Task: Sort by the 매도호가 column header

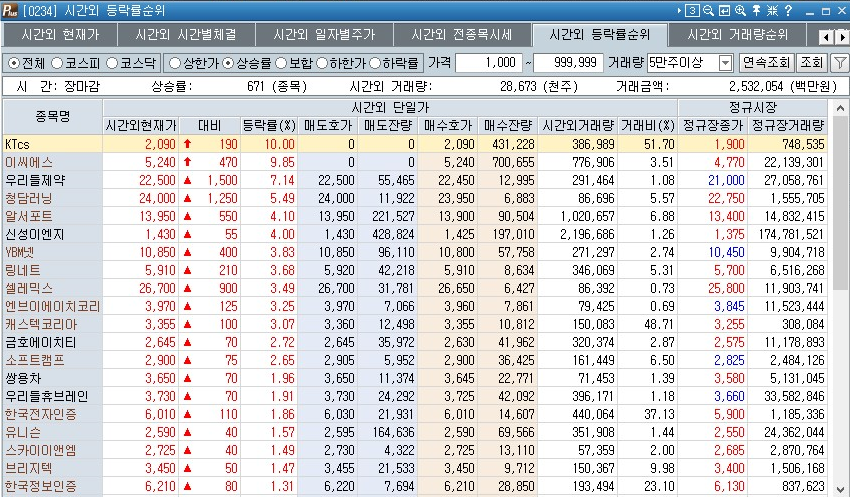Action: point(327,126)
